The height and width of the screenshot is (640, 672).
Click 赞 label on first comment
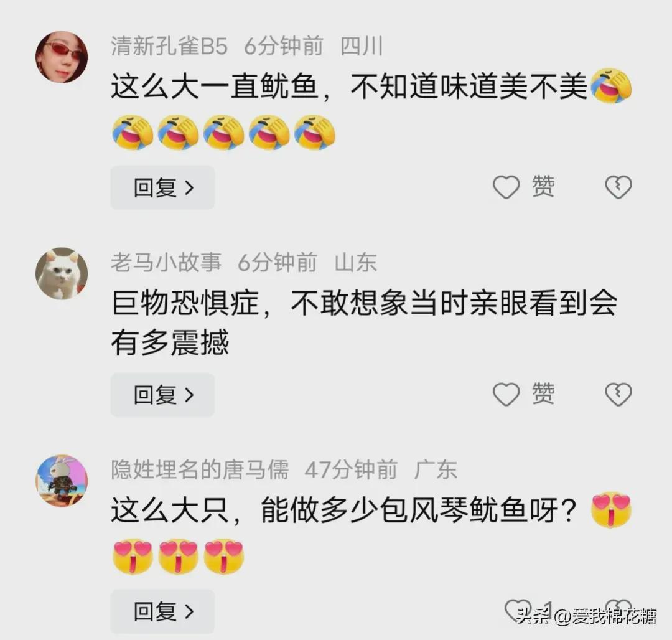pos(543,187)
